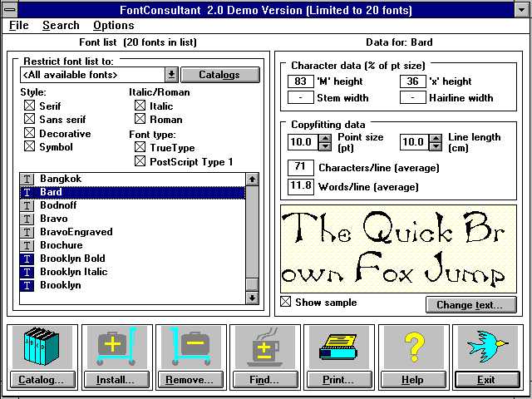This screenshot has height=399, width=532.
Task: Open the Options menu
Action: point(113,26)
